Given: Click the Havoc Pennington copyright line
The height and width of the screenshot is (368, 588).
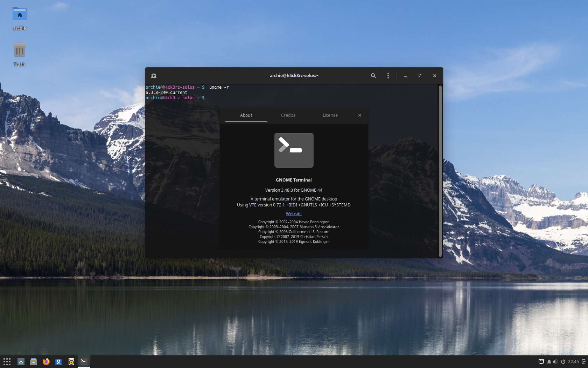Looking at the screenshot, I should click(x=294, y=222).
